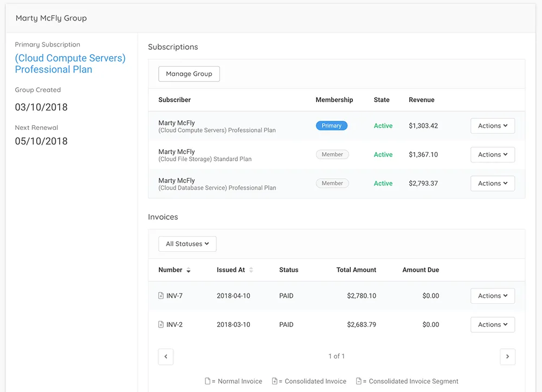This screenshot has width=542, height=392.
Task: Open Actions for the Primary subscription row
Action: pos(492,126)
